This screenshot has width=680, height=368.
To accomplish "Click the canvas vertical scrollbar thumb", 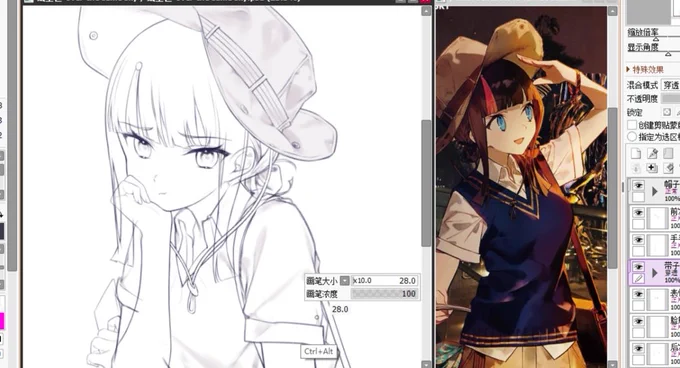I will 426,184.
